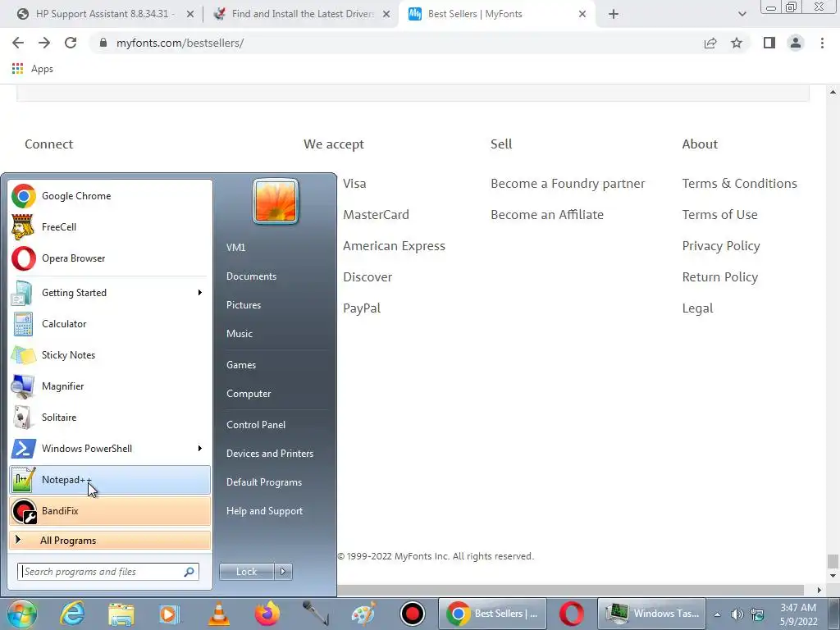Bookmark this page with star icon

(737, 43)
